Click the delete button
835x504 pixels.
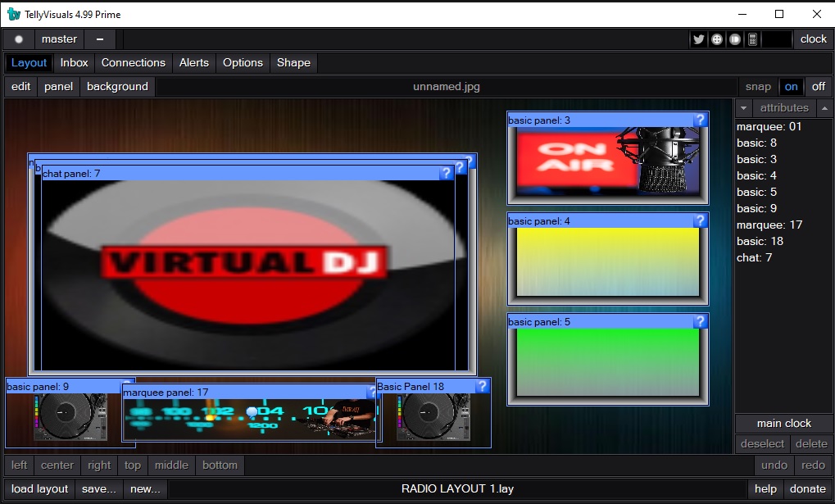click(811, 444)
